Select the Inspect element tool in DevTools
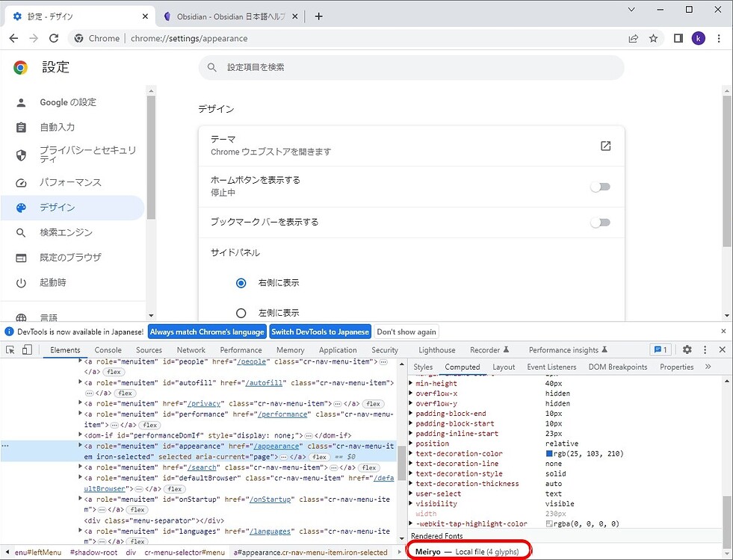733x560 pixels. pos(12,349)
